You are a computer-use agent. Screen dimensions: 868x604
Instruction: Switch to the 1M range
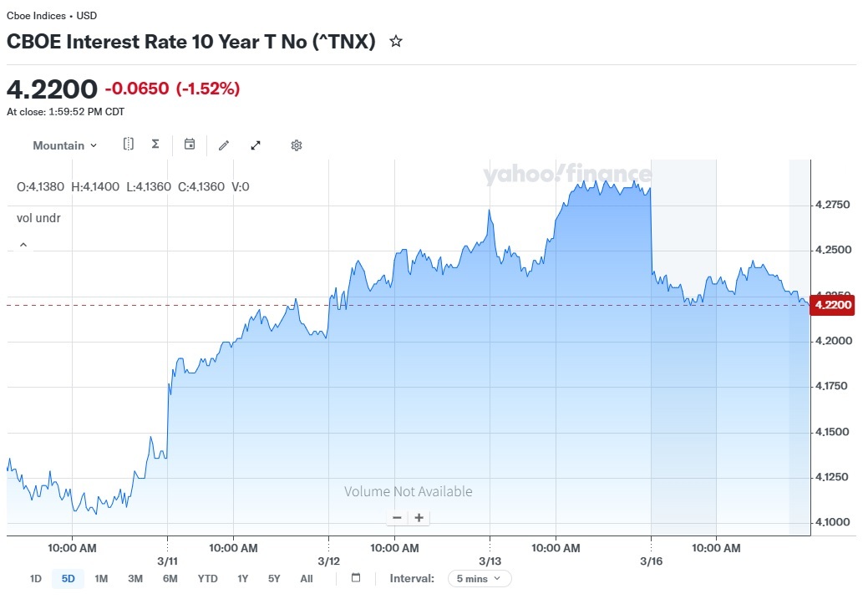[101, 578]
